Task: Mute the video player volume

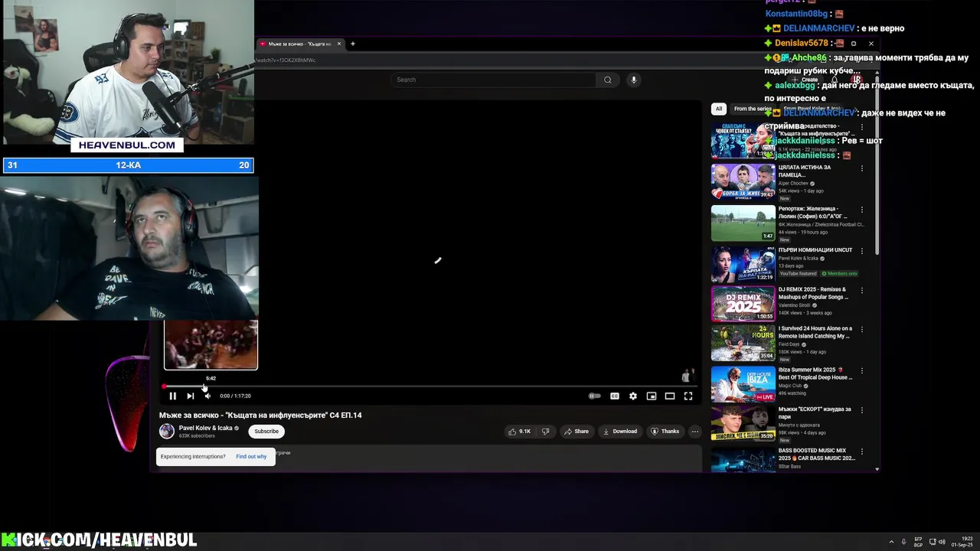Action: 207,396
